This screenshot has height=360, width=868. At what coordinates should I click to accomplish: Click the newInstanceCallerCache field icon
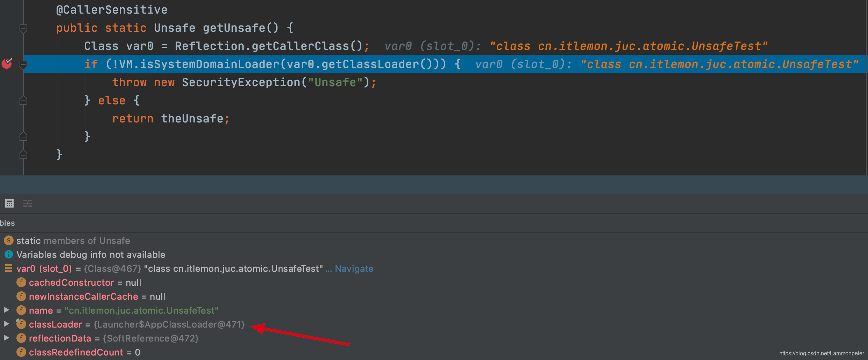click(x=21, y=296)
